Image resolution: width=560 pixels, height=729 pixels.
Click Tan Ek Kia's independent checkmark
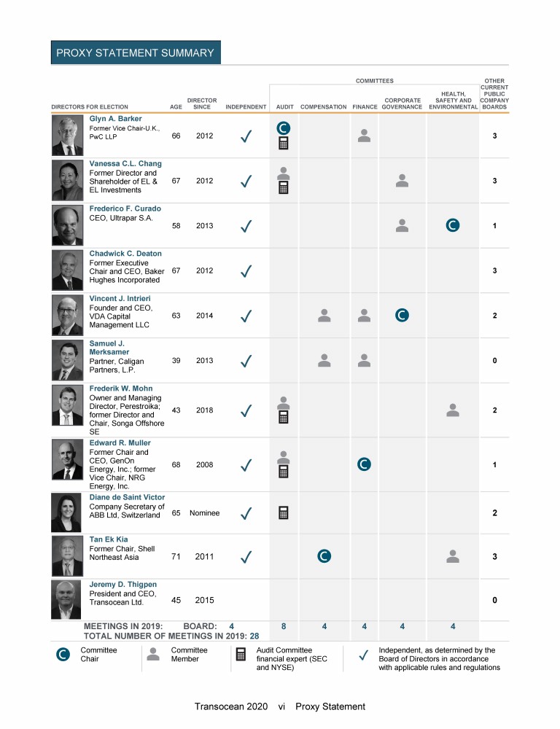tap(246, 558)
